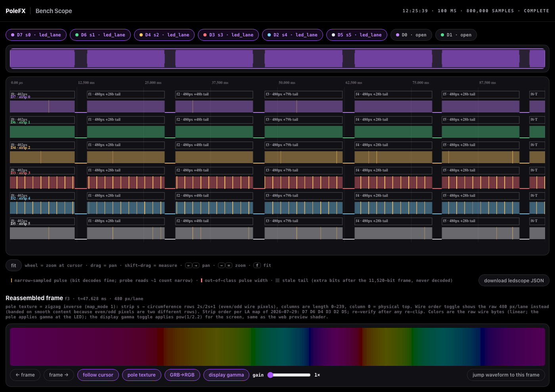
Task: Download the ledscope JSON file
Action: click(x=514, y=280)
